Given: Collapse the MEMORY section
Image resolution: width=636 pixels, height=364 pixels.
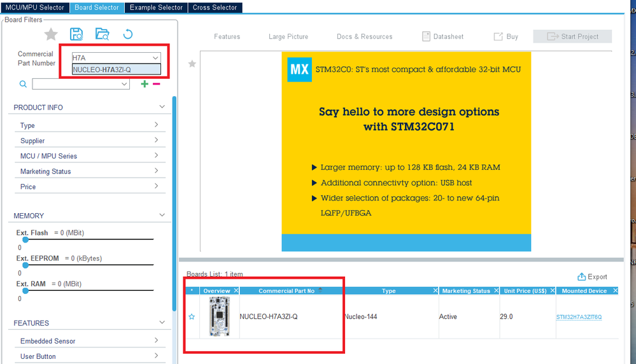Looking at the screenshot, I should point(162,215).
